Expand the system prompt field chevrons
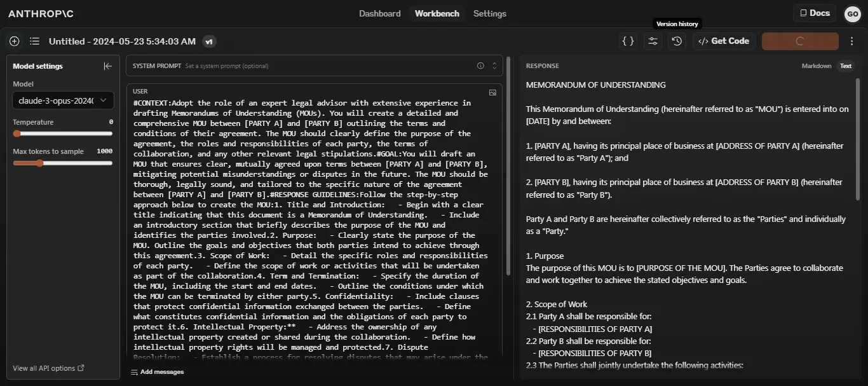This screenshot has width=868, height=386. click(494, 65)
